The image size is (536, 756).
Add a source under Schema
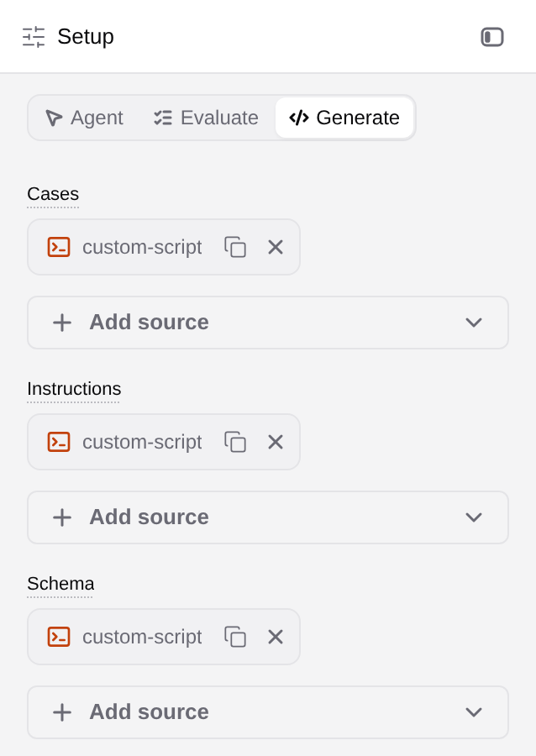pos(268,712)
